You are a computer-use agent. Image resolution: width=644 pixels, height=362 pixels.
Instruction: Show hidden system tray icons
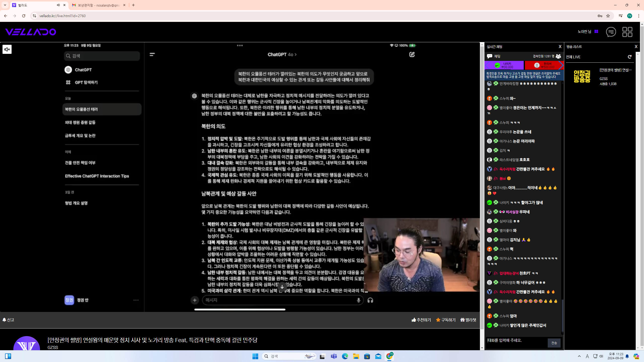click(x=579, y=356)
